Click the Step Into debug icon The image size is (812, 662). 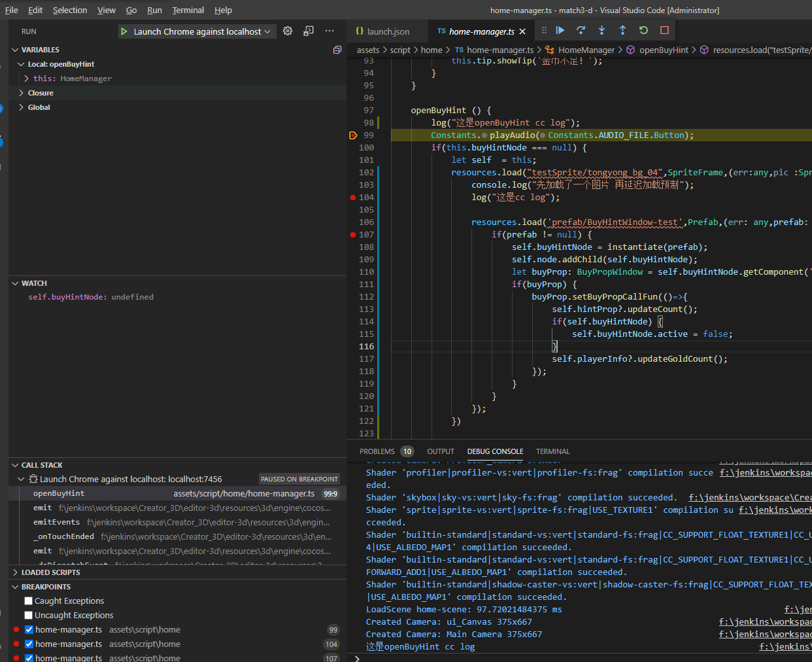[601, 30]
